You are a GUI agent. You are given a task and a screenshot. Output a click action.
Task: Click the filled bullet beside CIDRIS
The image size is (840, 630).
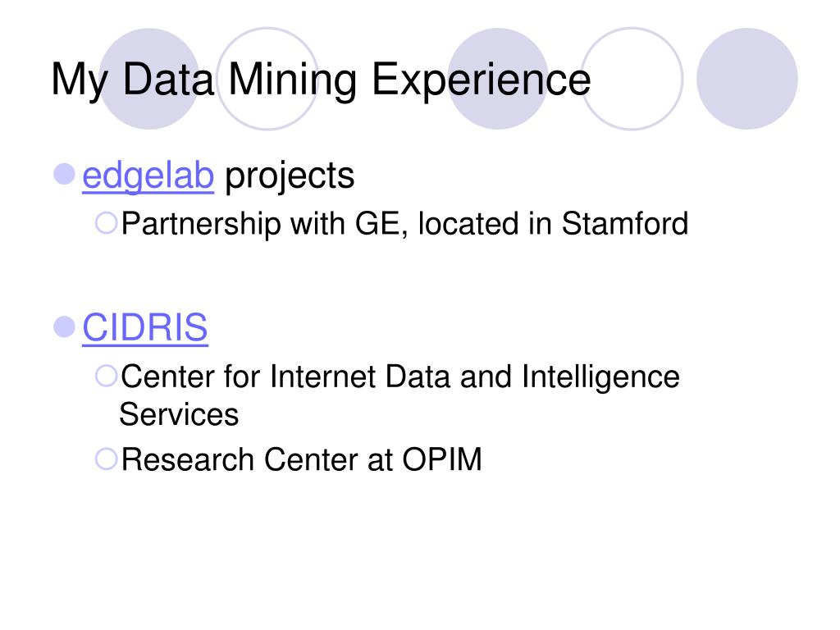64,326
